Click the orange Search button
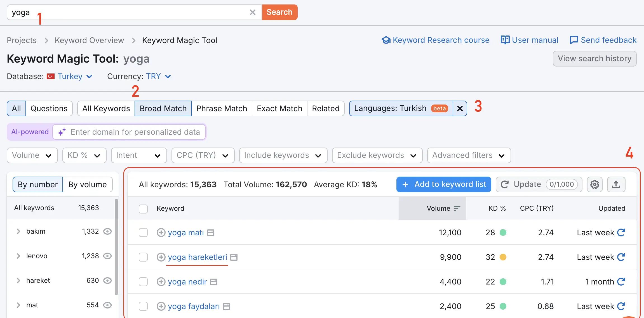 pyautogui.click(x=279, y=12)
